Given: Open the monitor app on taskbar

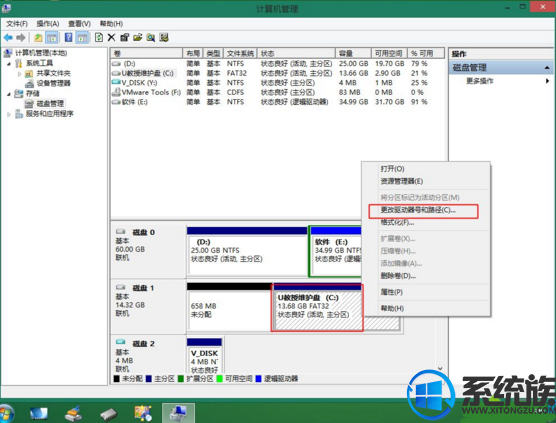Looking at the screenshot, I should click(39, 413).
